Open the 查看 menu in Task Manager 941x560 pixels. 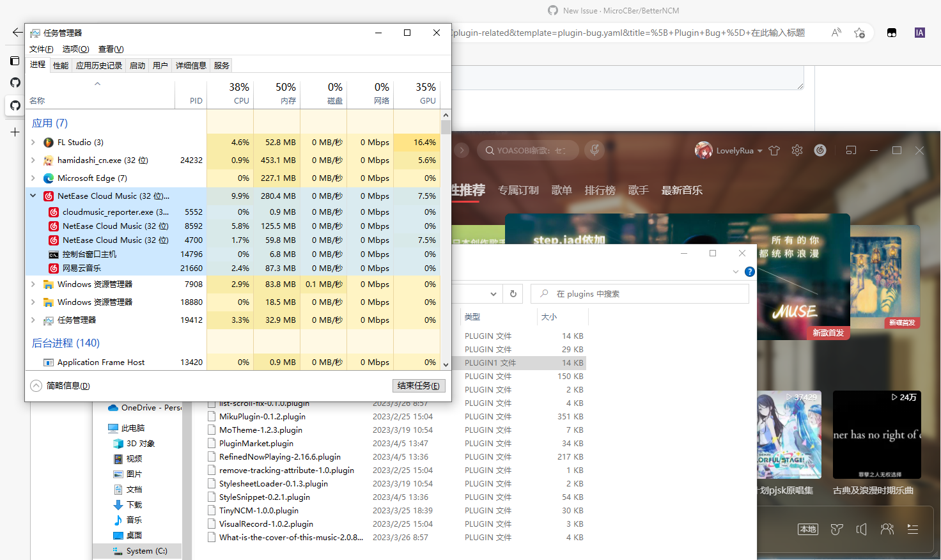[111, 49]
